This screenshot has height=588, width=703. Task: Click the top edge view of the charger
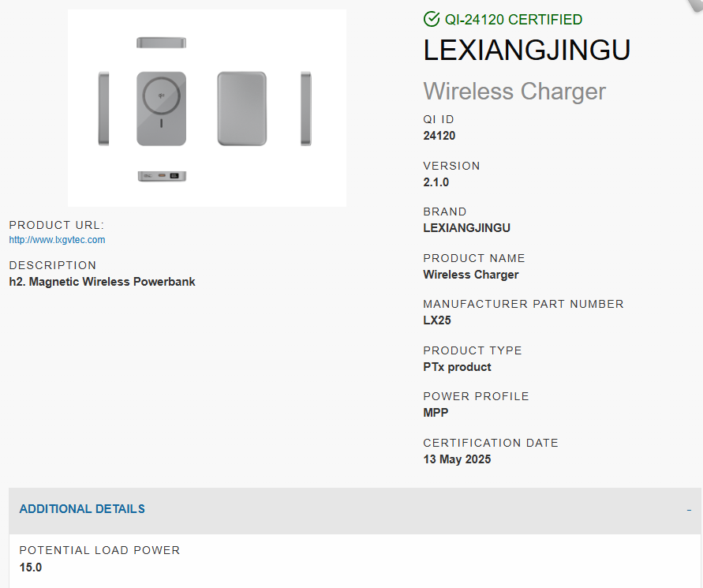pos(162,43)
